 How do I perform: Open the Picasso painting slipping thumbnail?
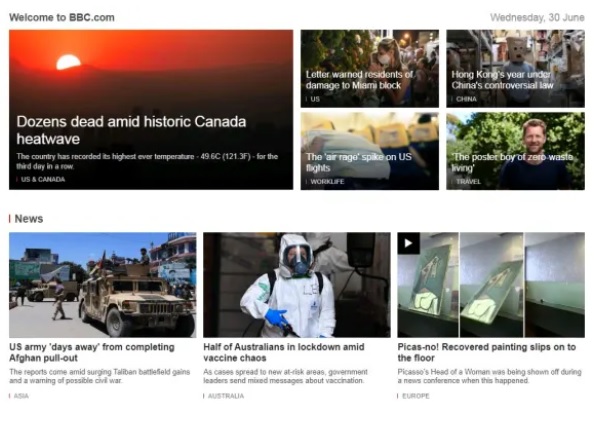click(491, 285)
